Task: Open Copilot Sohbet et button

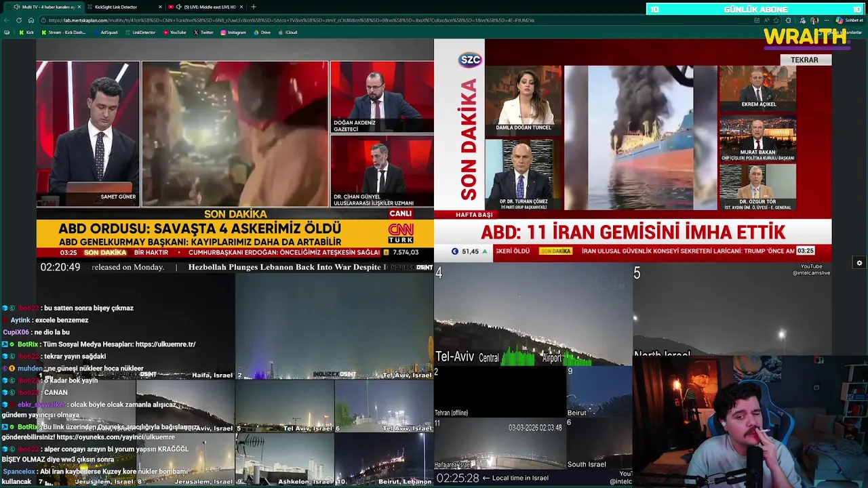Action: 849,20
